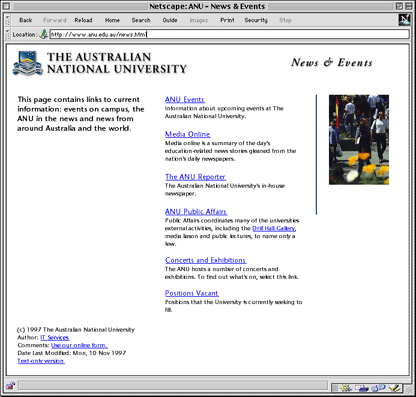Click 'The Australian National University' heading text

[x=117, y=63]
